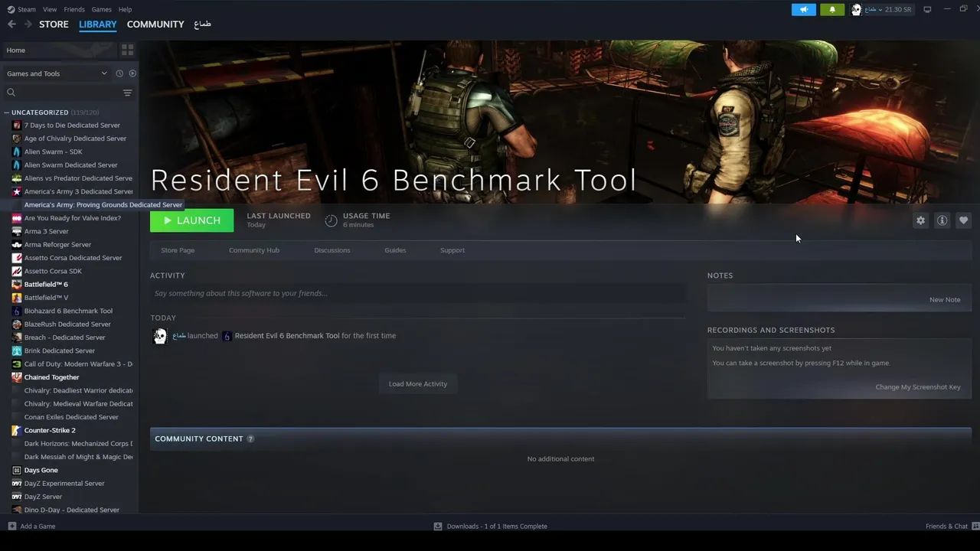Select Are You Ready for Valve Index? entry
The height and width of the screenshot is (551, 980).
click(72, 218)
